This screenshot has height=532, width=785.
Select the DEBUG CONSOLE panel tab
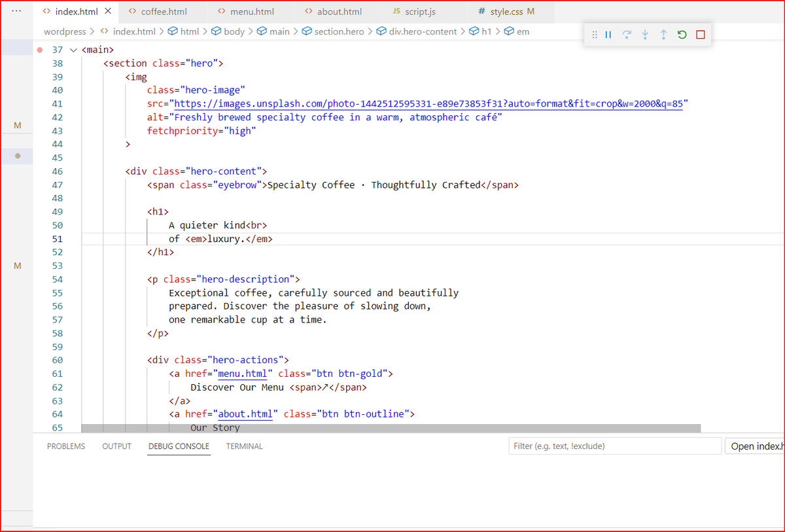179,446
